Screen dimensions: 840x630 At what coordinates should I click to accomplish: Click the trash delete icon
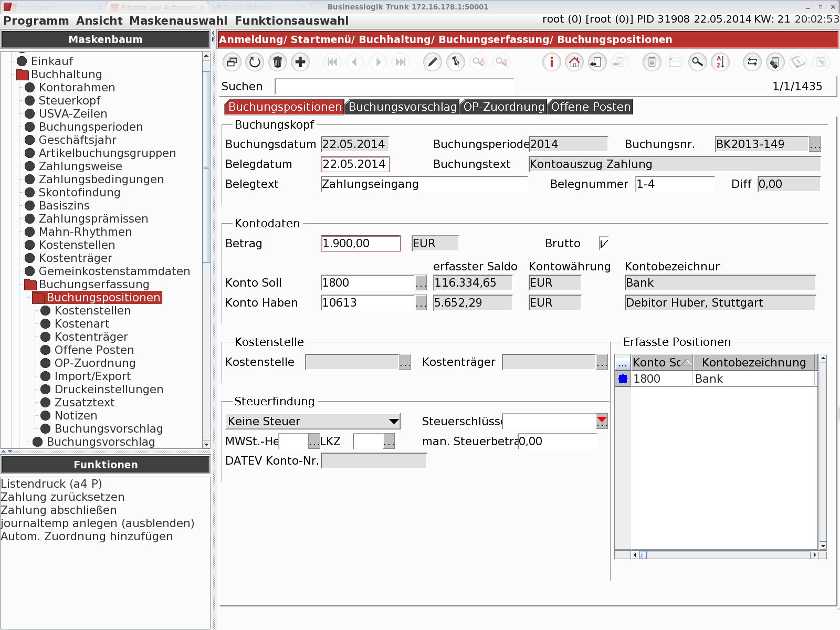point(278,62)
